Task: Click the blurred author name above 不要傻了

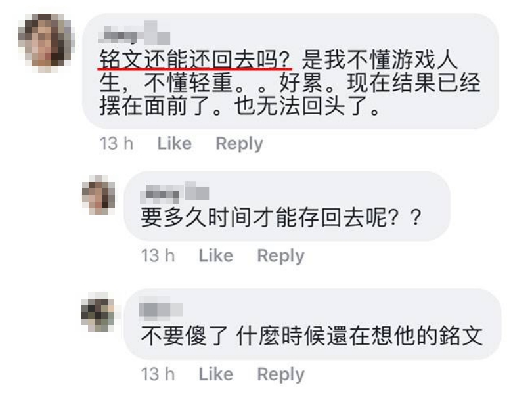Action: [x=161, y=309]
